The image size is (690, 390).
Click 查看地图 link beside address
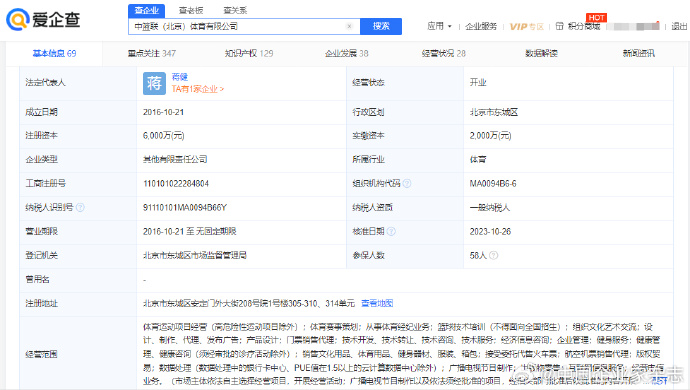377,303
